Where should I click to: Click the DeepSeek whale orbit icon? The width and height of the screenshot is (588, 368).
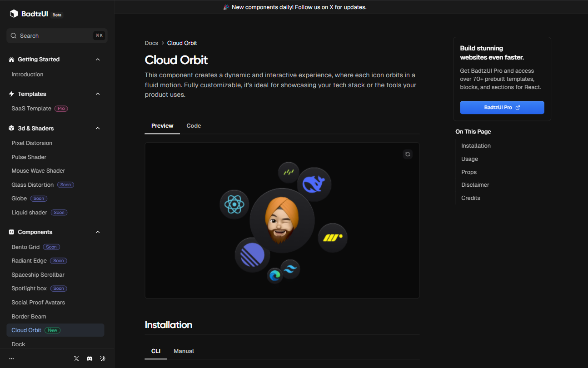(314, 184)
